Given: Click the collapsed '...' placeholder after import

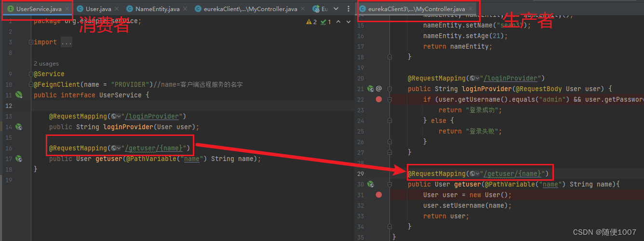Looking at the screenshot, I should 67,42.
